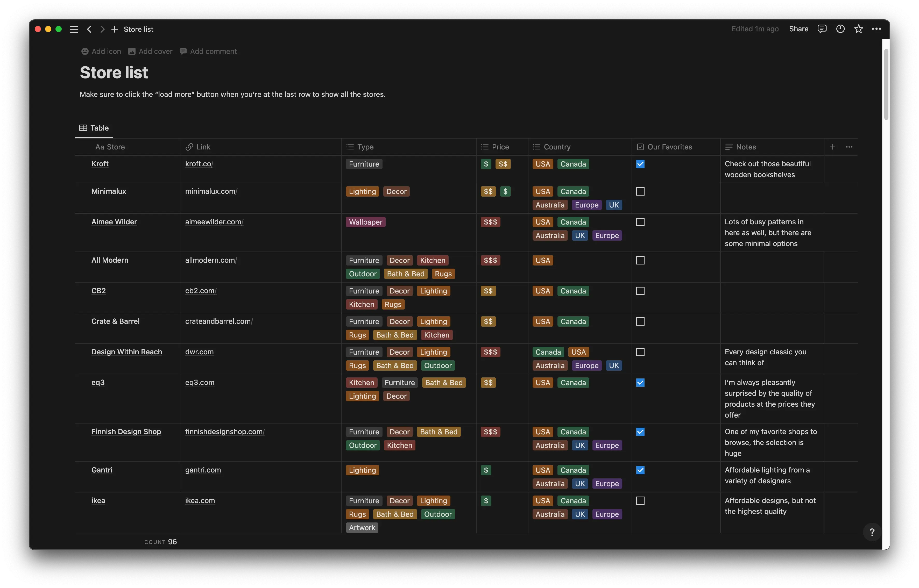Click the Lighting tag in the Gantri row
The height and width of the screenshot is (588, 919).
coord(363,470)
